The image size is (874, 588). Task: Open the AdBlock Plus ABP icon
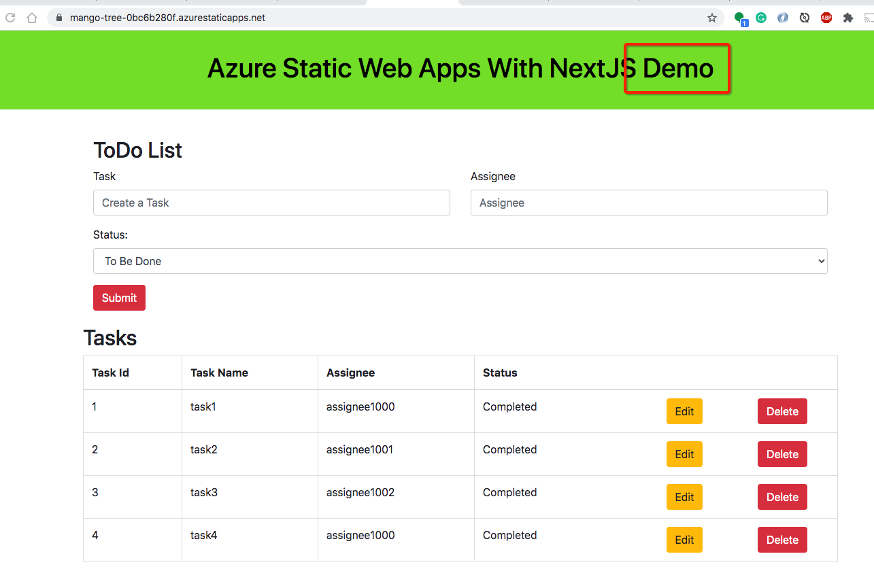coord(826,18)
